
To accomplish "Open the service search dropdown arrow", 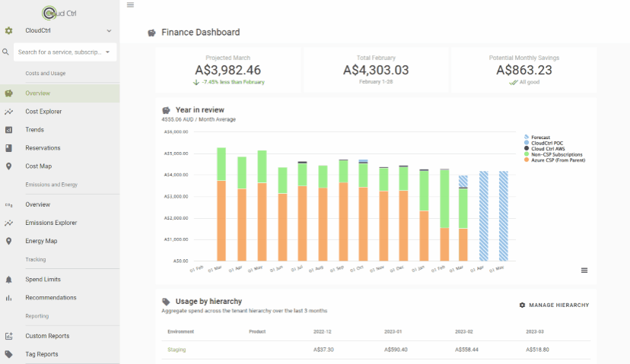I will pos(108,52).
